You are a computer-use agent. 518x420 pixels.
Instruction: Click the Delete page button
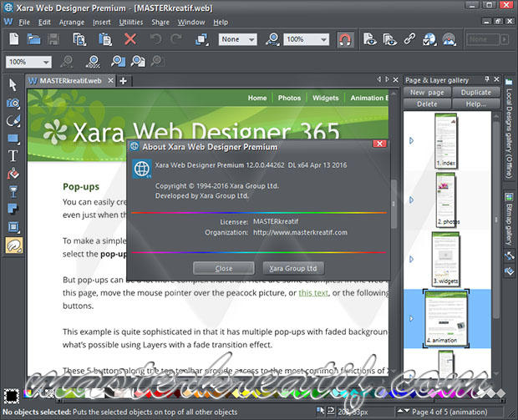click(x=427, y=104)
